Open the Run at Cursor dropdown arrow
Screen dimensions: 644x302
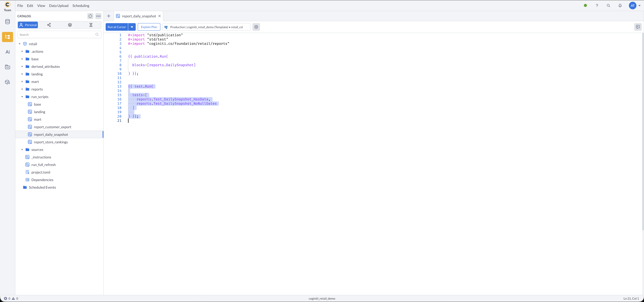click(x=132, y=27)
